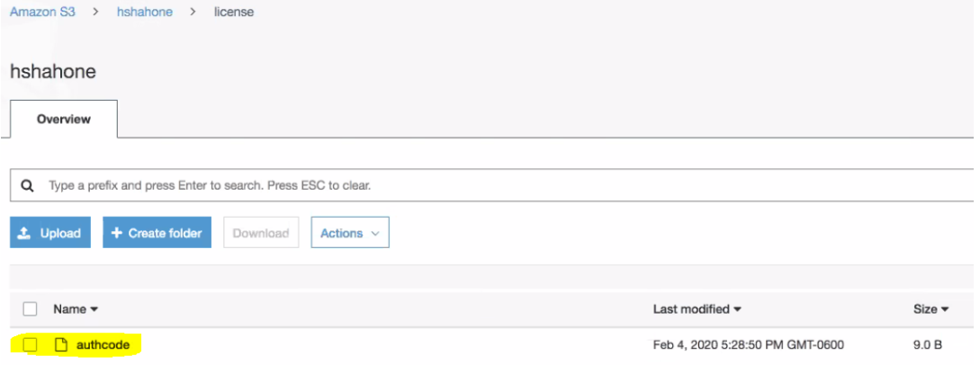The image size is (980, 365).
Task: Sort by the Name column arrow
Action: click(x=94, y=309)
